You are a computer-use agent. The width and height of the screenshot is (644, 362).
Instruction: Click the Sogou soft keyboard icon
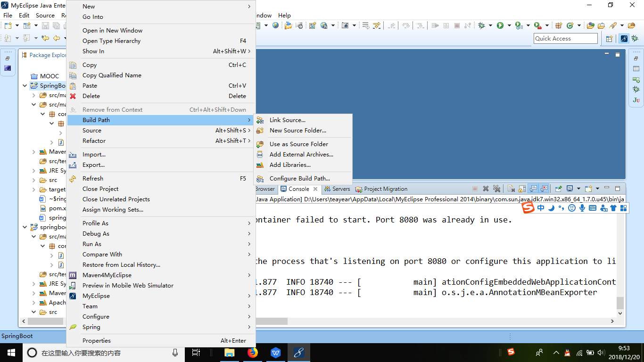593,208
